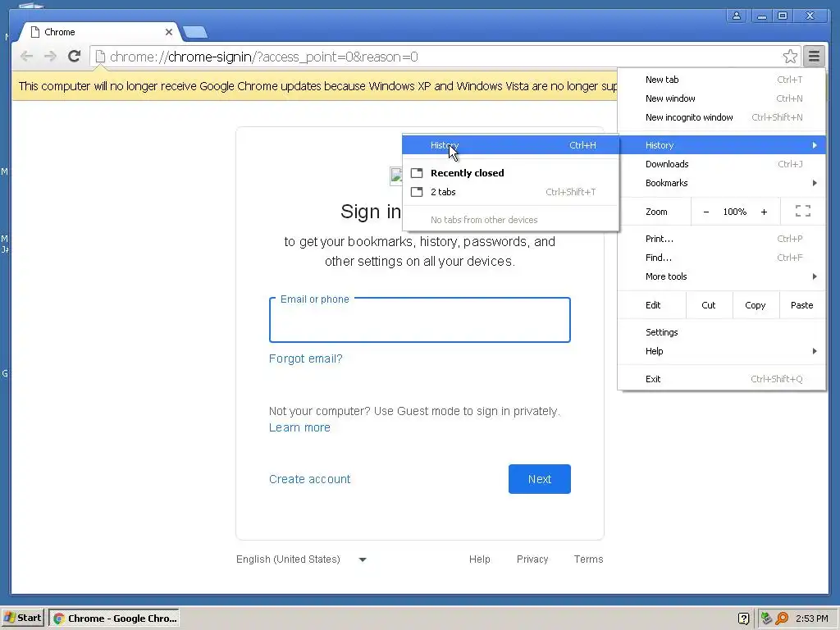
Task: Close the Chrome hamburger menu button
Action: pos(814,56)
